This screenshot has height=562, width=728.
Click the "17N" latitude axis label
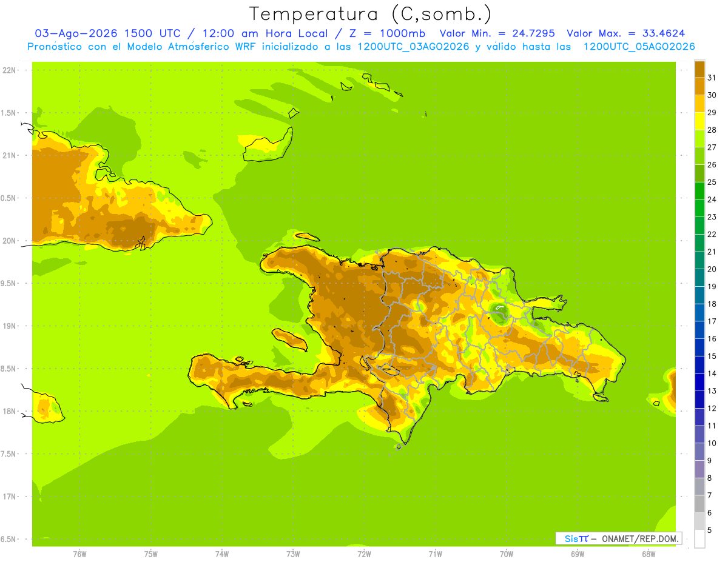[x=8, y=497]
